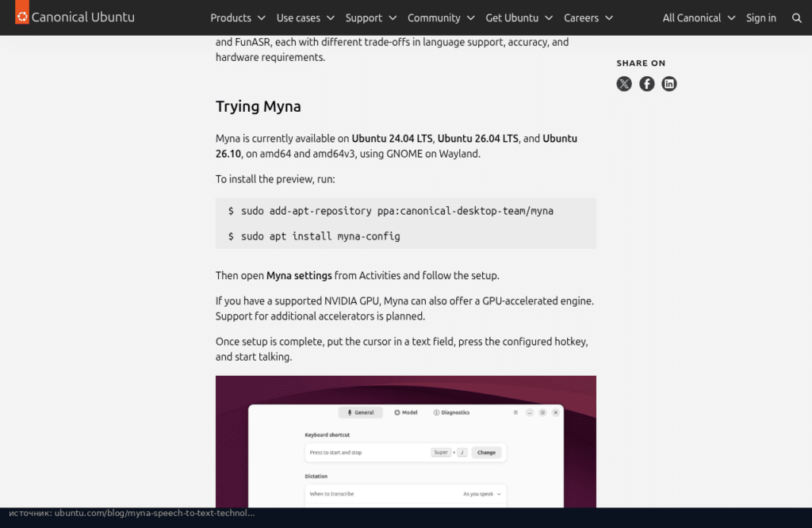Click the bold Myna settings text
This screenshot has height=528, width=812.
(299, 275)
